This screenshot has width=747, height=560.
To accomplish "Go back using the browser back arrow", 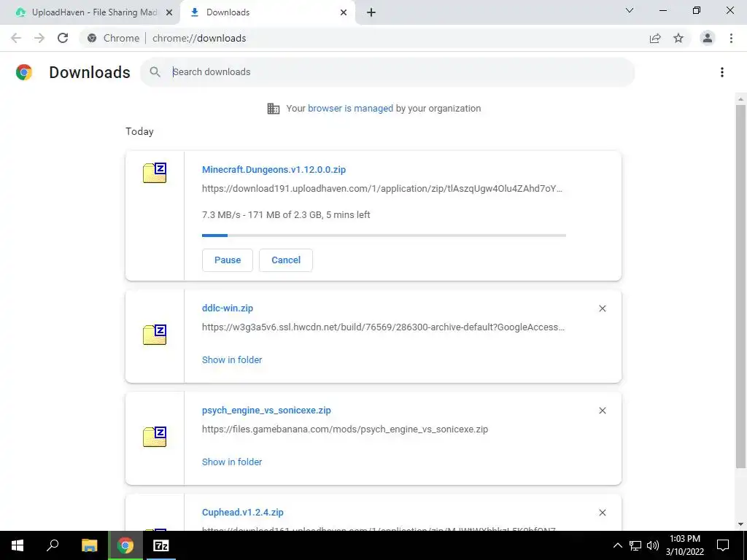I will coord(16,38).
